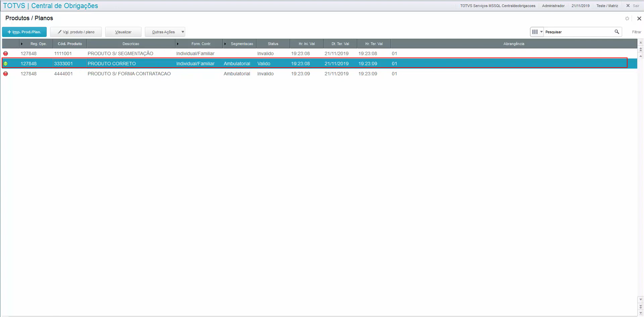Click arrow marker before Segmentacao header
Screen dimensions: 644x317
(x=225, y=44)
